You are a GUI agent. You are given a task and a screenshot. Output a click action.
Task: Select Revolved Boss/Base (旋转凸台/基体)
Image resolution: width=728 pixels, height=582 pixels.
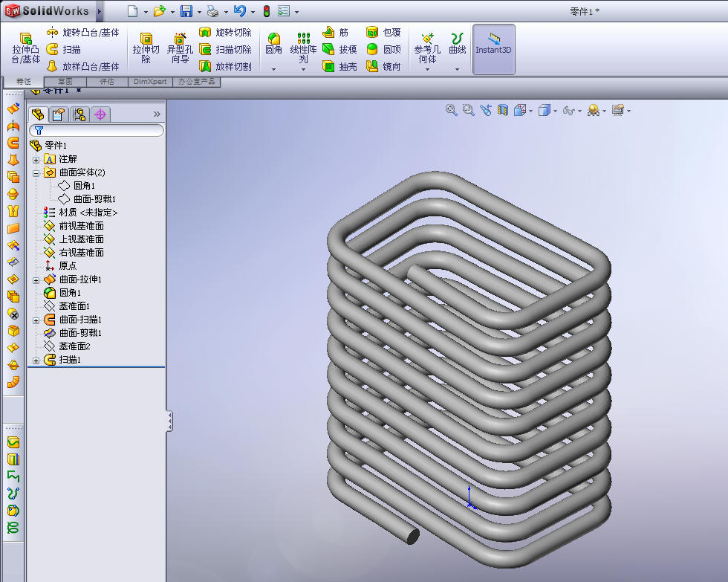83,33
